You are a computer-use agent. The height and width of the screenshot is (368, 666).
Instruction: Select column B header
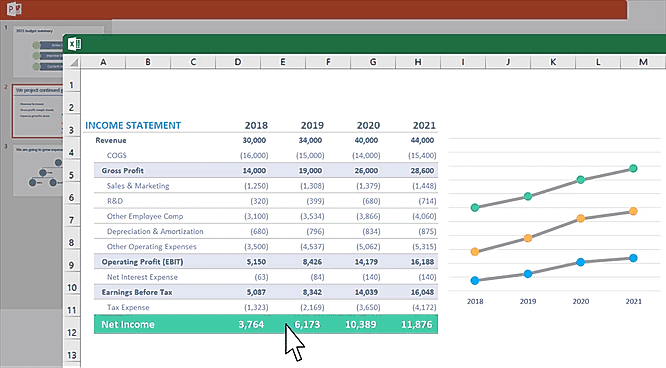[148, 62]
